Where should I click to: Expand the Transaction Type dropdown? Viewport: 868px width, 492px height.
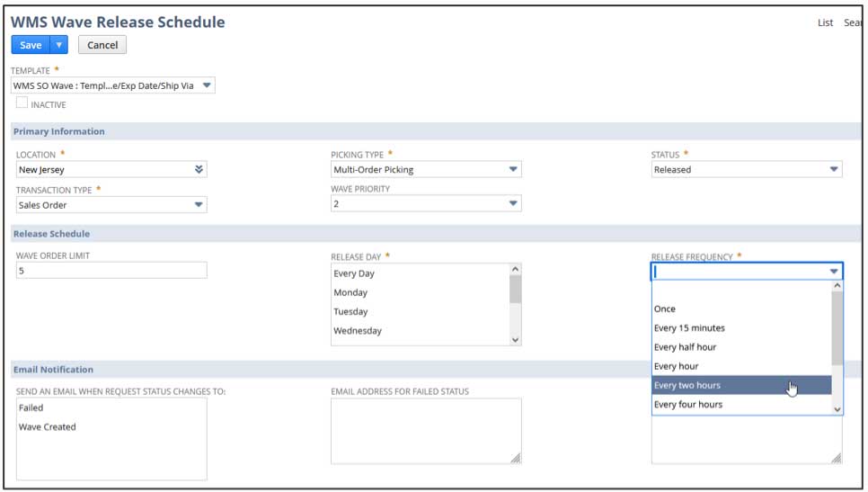(199, 205)
